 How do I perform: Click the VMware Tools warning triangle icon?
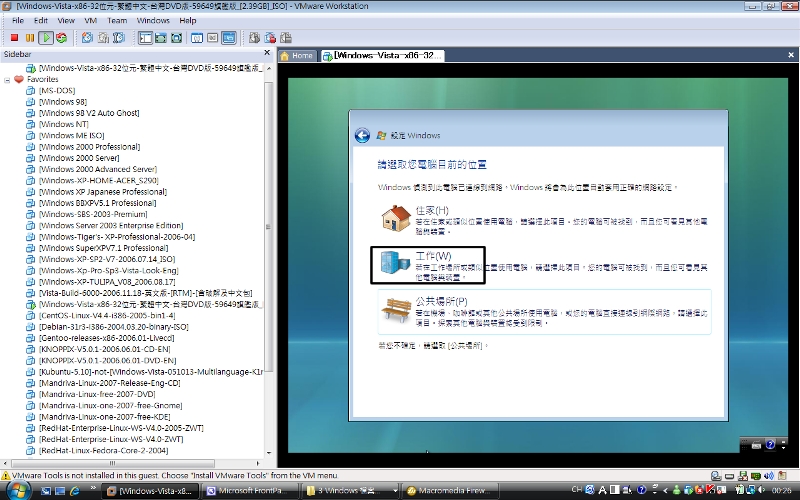coord(6,476)
